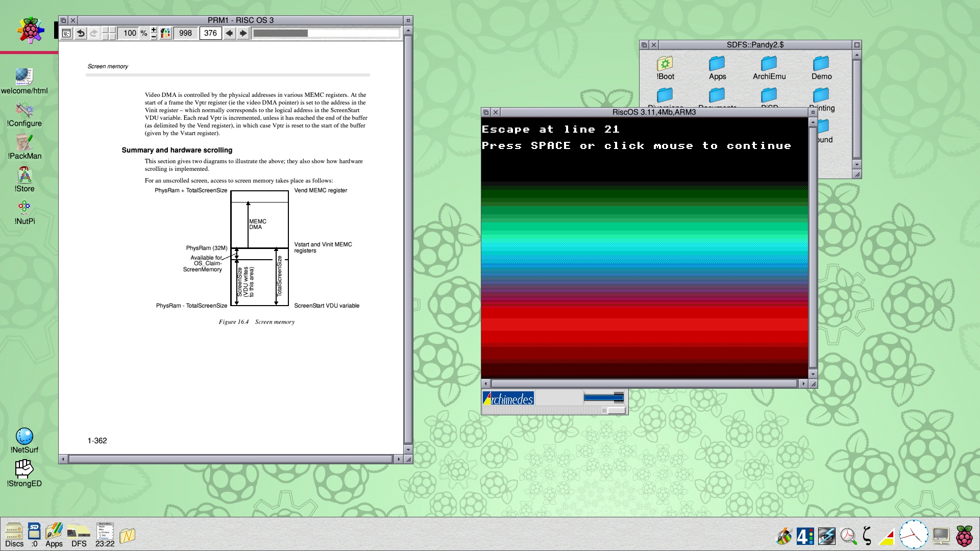Click the 'Summary and hardware scrolling' heading
The image size is (980, 551).
(x=177, y=150)
